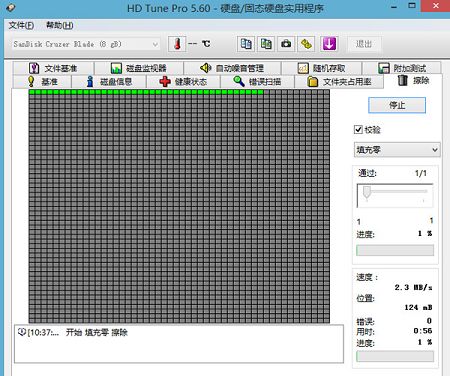Screen dimensions: 450x376
Task: Toggle the 校验 verify checkbox
Action: (358, 130)
